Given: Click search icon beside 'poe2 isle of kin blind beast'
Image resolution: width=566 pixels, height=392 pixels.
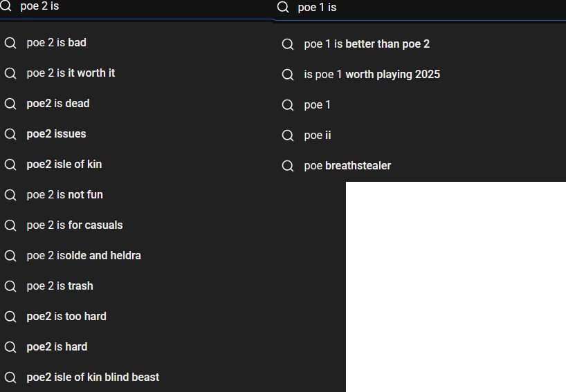Looking at the screenshot, I should 10,377.
